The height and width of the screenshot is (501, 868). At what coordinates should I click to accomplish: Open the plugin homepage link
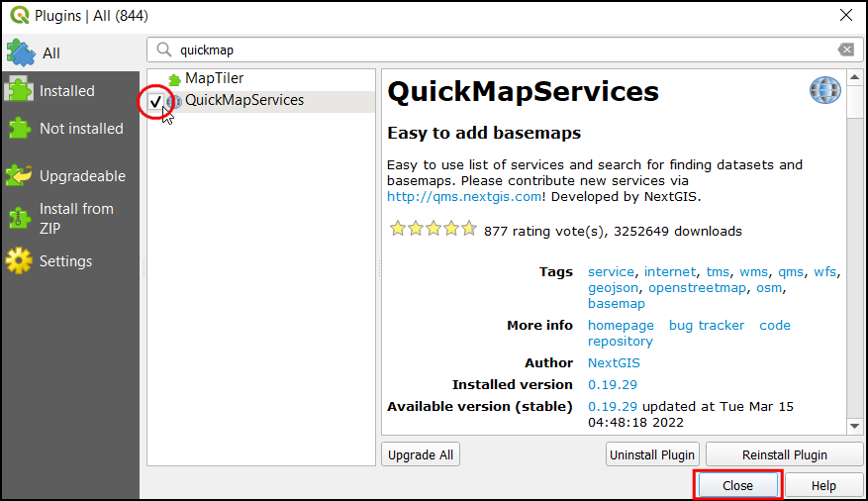coord(622,326)
